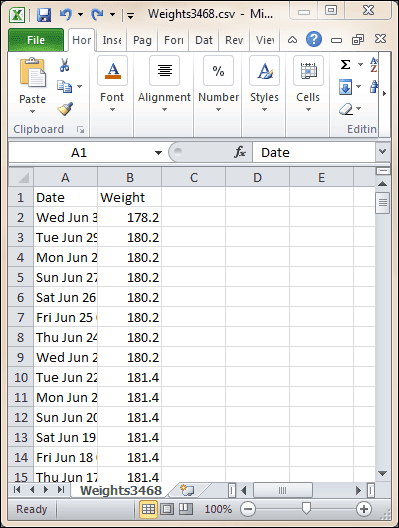This screenshot has width=399, height=528.
Task: Switch to the Formulas ribbon tab
Action: [x=173, y=40]
